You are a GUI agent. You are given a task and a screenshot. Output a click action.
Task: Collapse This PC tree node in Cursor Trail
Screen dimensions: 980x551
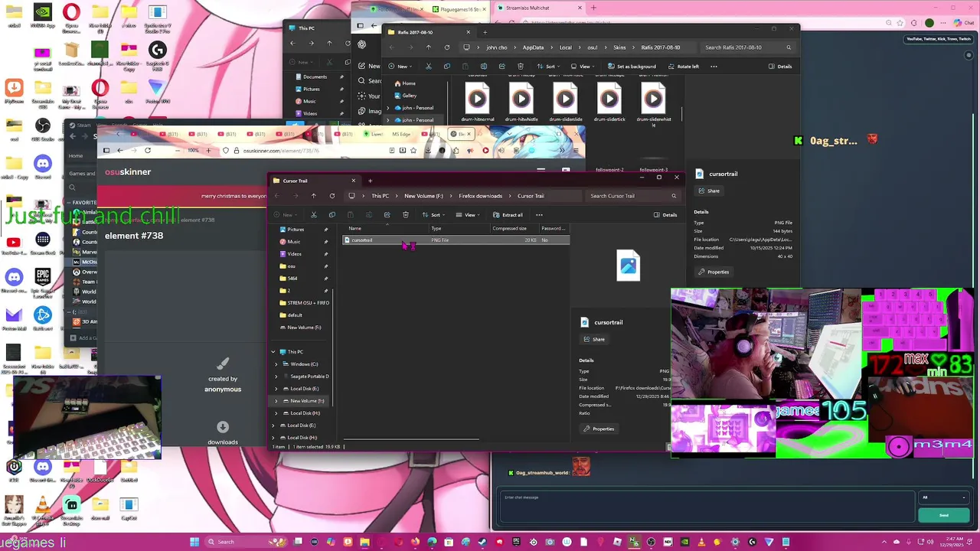click(x=273, y=352)
